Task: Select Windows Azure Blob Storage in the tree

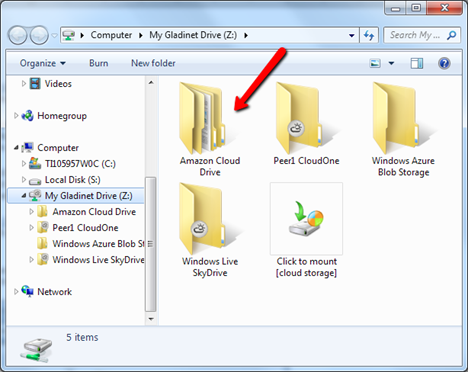Action: (x=98, y=244)
